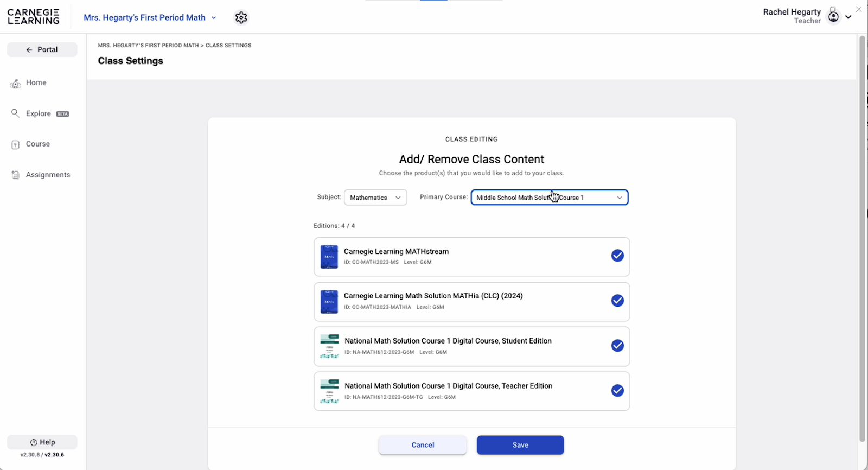Go to Home in the sidebar
Image resolution: width=868 pixels, height=470 pixels.
click(36, 82)
